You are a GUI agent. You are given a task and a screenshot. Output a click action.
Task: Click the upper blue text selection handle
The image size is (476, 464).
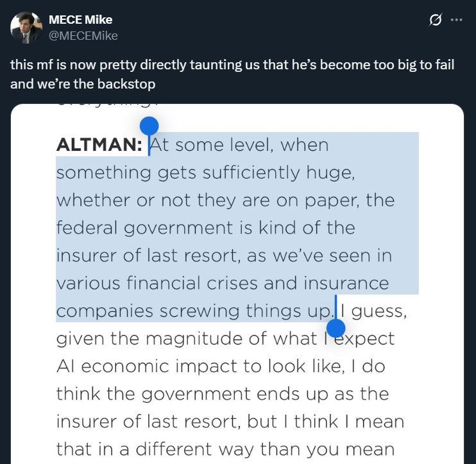(x=149, y=126)
